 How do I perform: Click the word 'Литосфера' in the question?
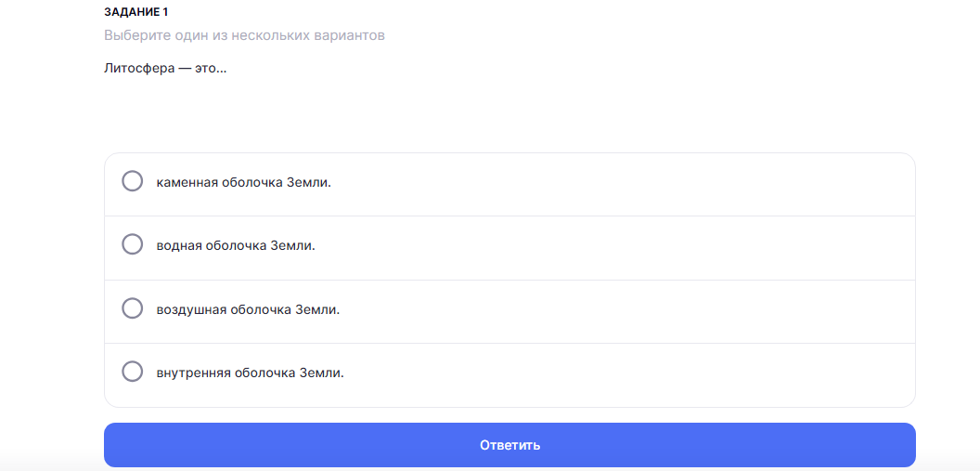[139, 69]
